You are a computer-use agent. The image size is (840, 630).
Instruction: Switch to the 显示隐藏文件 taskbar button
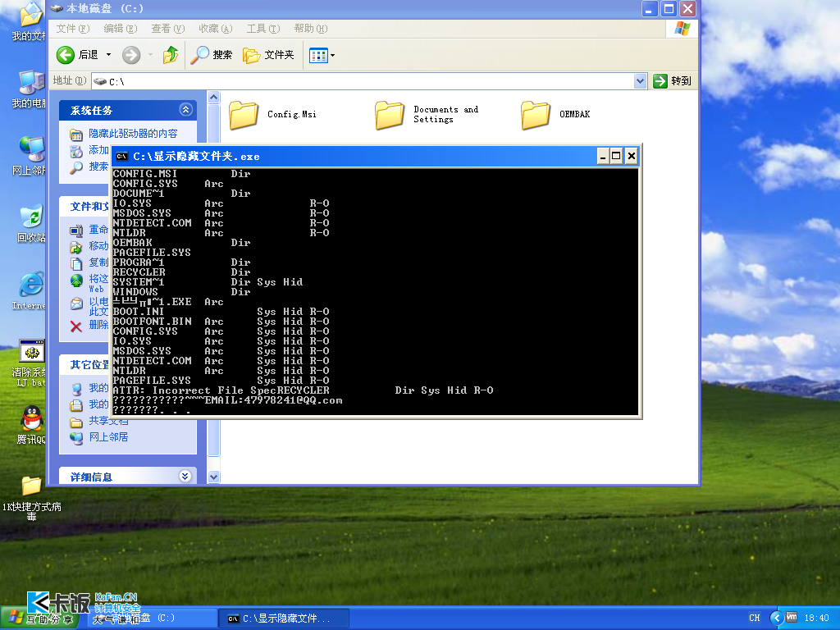click(283, 618)
